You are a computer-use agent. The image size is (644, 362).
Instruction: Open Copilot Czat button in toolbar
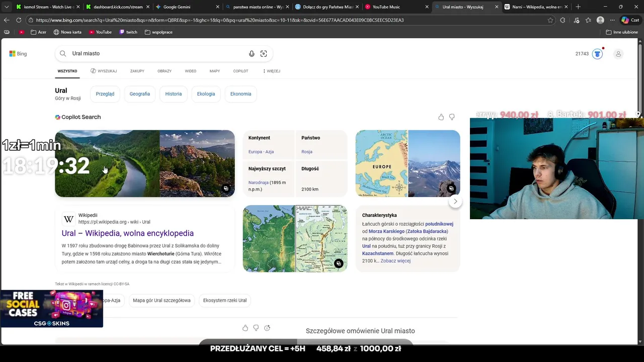[630, 20]
